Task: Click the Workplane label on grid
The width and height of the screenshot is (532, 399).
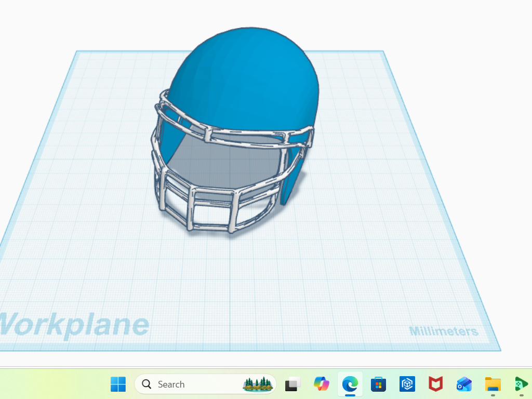Action: point(74,324)
